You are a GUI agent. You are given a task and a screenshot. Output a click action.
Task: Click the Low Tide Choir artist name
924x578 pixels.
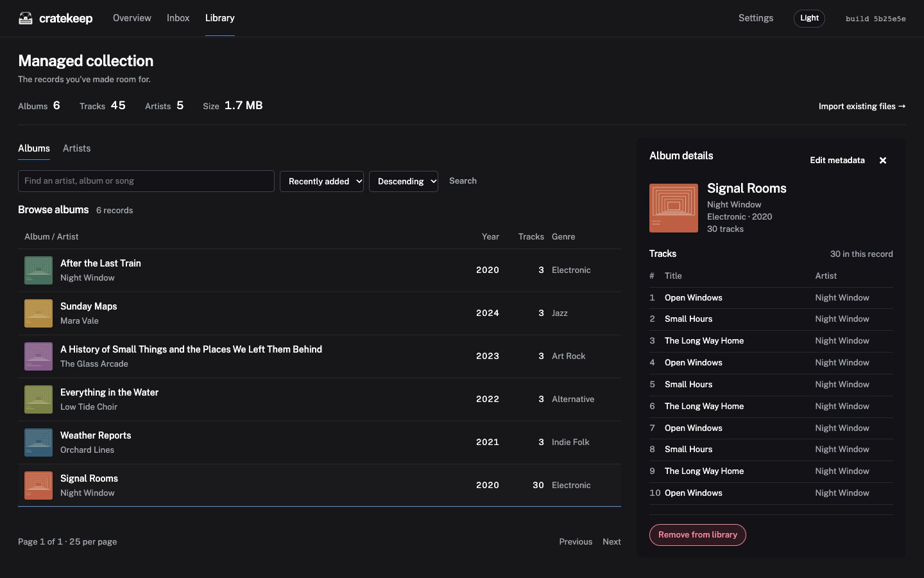click(89, 407)
